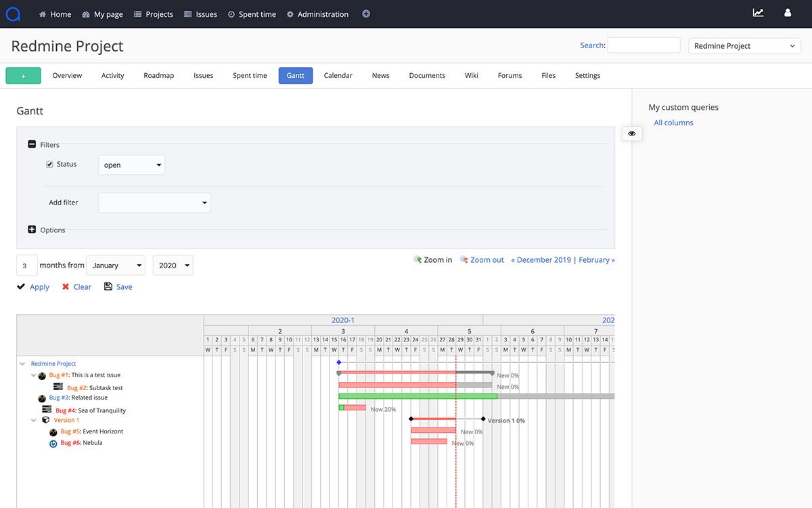Viewport: 812px width, 508px height.
Task: Click the Version 1 0% timeline bar
Action: tap(447, 419)
